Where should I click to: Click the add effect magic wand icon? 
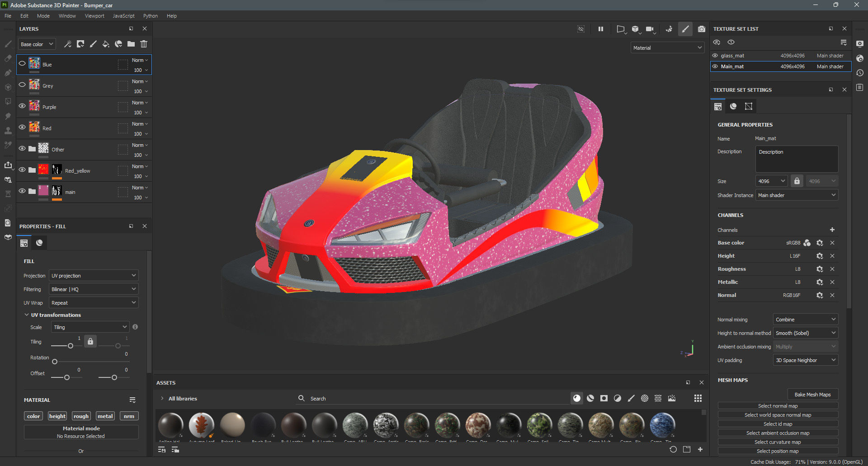[x=68, y=44]
